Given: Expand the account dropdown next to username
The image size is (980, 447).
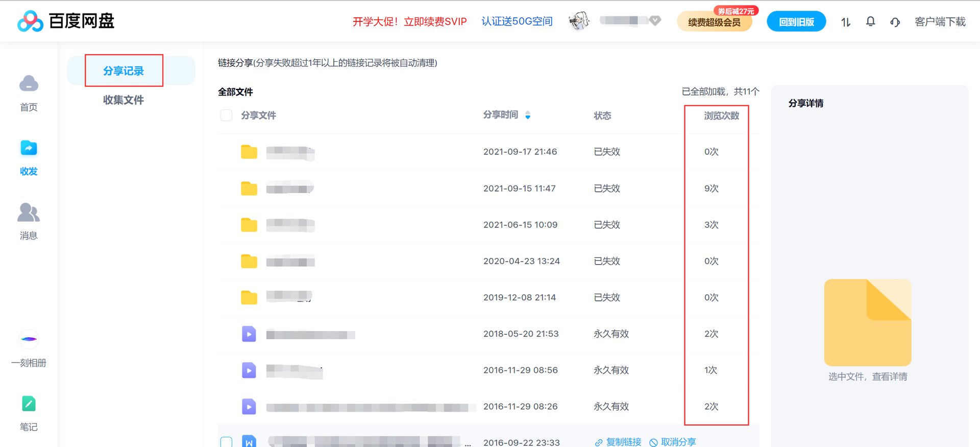Looking at the screenshot, I should (655, 20).
